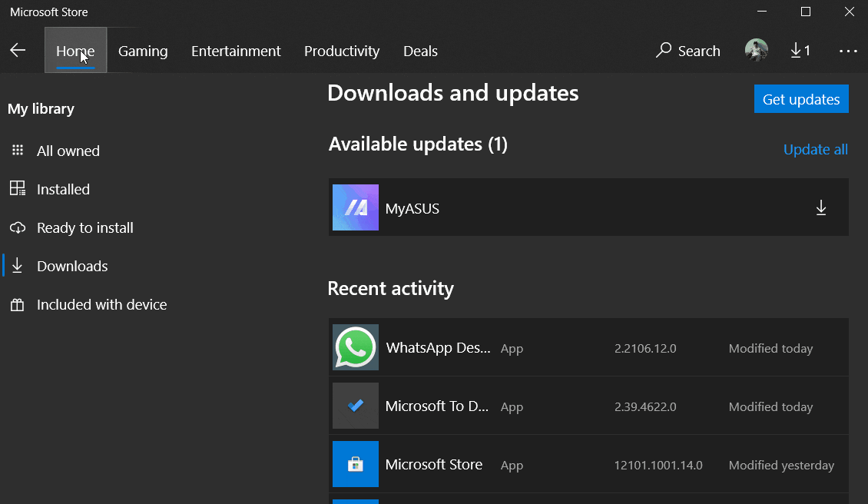This screenshot has width=868, height=504.
Task: Select the Deals tab
Action: click(420, 51)
